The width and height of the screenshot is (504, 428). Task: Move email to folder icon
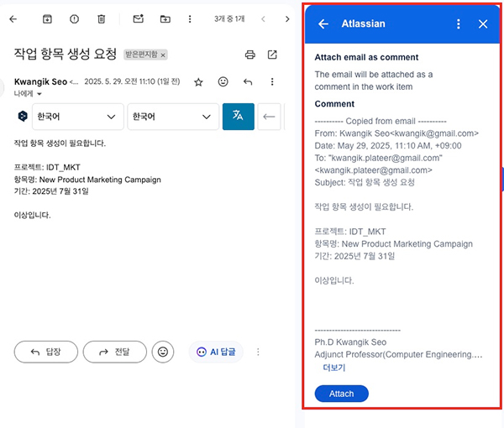click(x=165, y=19)
